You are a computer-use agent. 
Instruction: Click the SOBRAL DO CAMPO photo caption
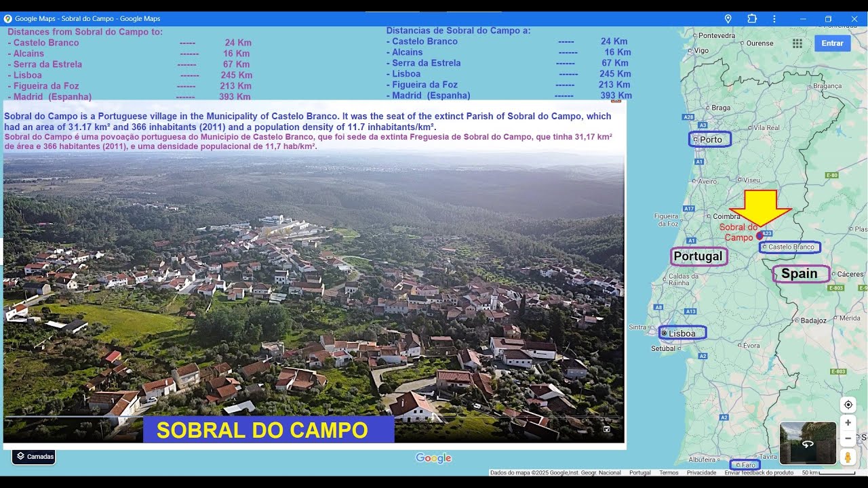coord(262,430)
